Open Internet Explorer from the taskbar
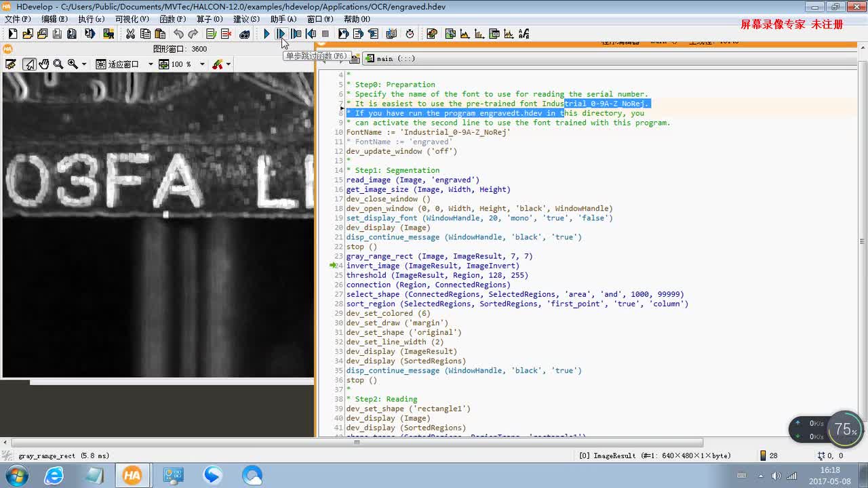The image size is (868, 488). (54, 476)
